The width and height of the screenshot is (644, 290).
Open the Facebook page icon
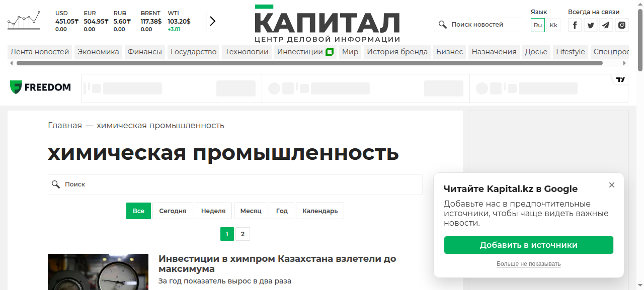(575, 25)
